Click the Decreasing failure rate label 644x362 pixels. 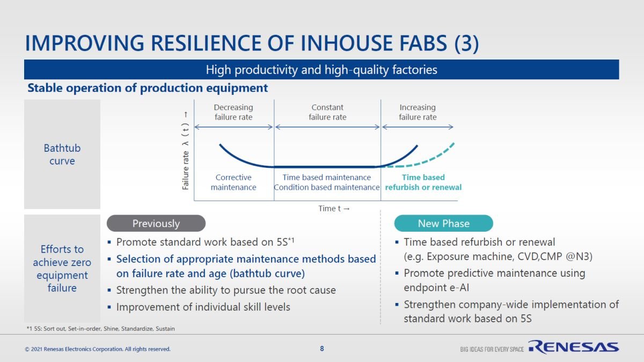(x=233, y=112)
